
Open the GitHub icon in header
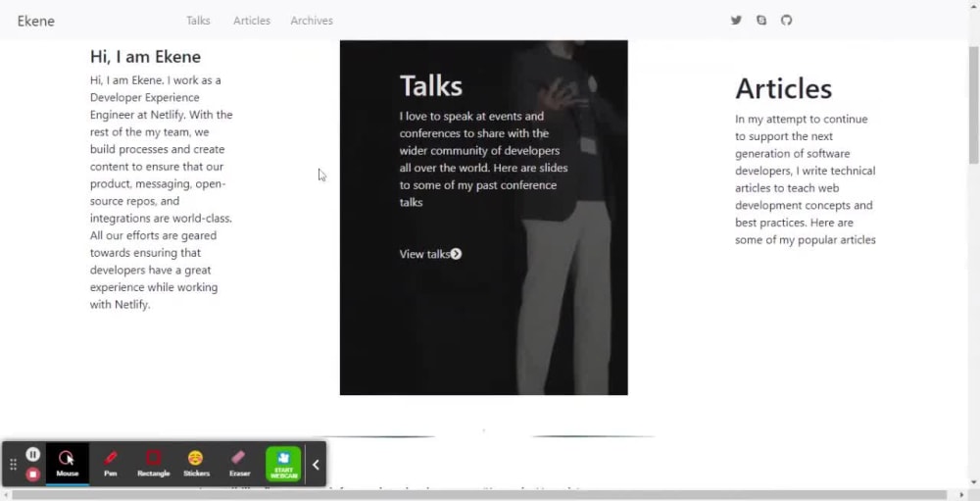(786, 20)
